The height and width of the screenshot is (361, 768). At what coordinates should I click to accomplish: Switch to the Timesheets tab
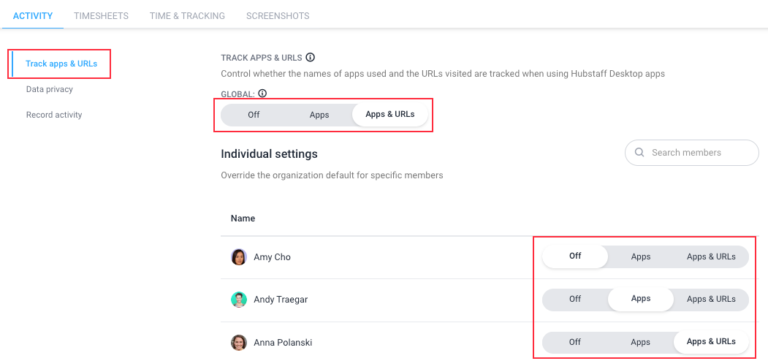tap(101, 16)
